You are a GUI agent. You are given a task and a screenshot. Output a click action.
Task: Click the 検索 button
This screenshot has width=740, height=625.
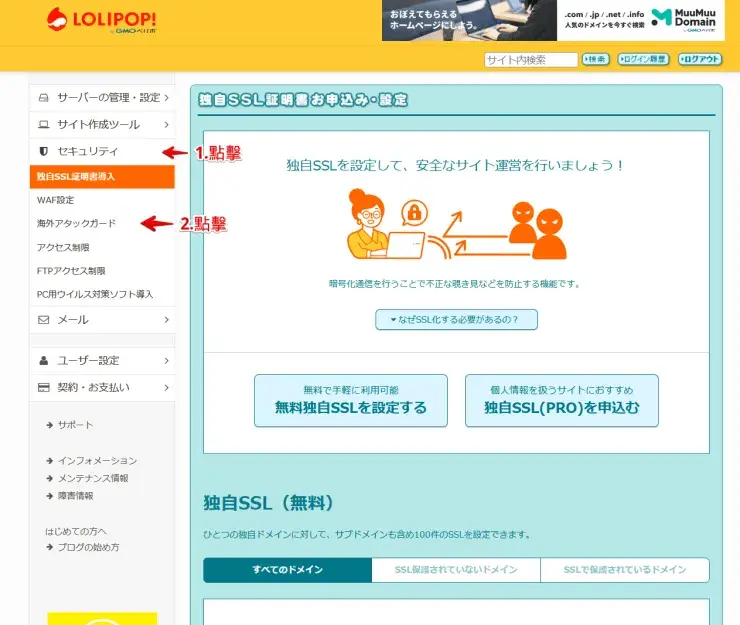596,59
